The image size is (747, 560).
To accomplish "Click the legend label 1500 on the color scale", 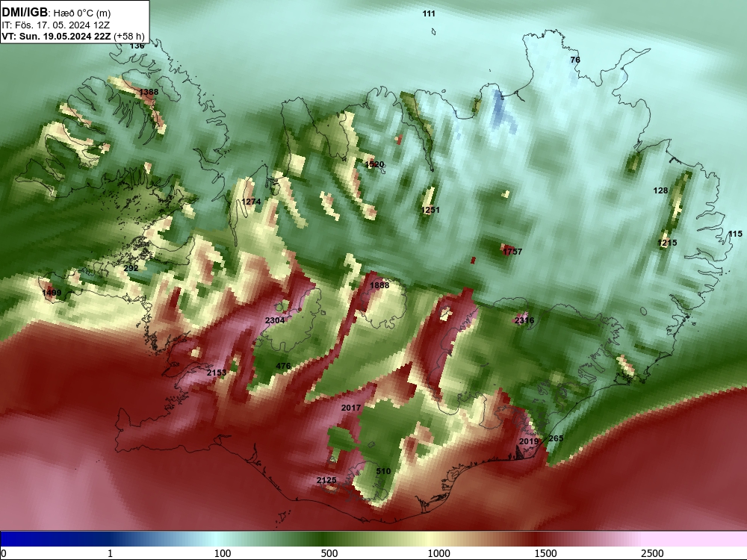I will tap(545, 553).
